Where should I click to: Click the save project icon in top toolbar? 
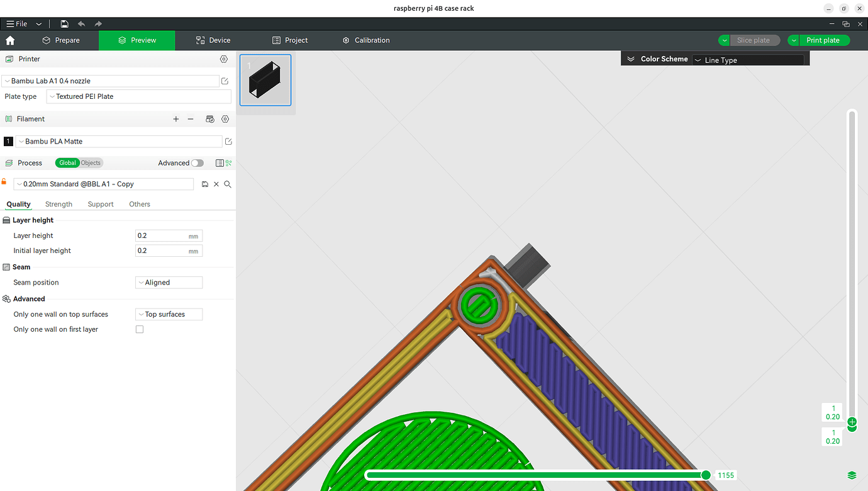[x=64, y=24]
